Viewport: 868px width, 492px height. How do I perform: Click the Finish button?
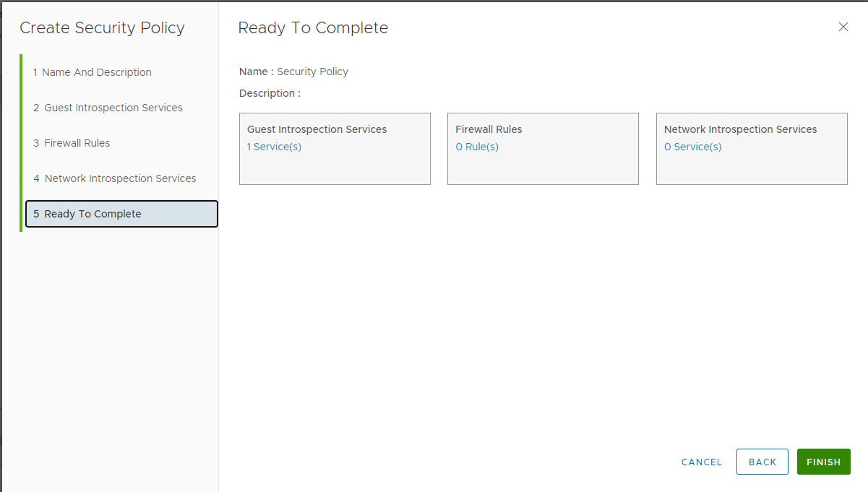[x=823, y=462]
